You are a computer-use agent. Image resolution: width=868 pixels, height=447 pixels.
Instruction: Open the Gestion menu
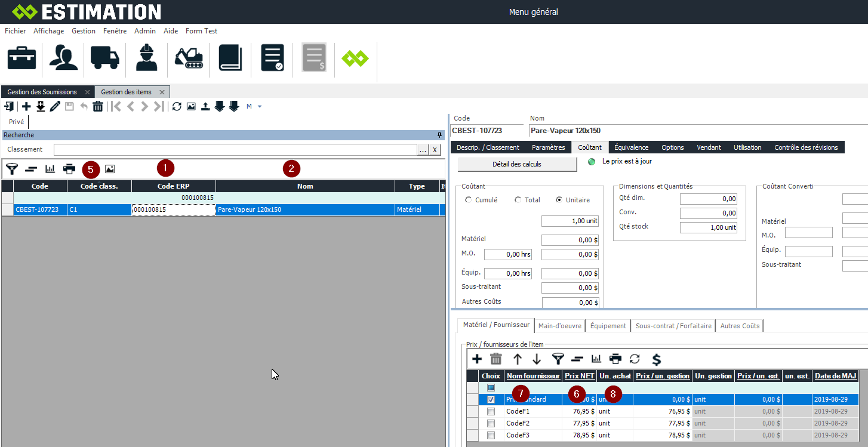pos(84,31)
